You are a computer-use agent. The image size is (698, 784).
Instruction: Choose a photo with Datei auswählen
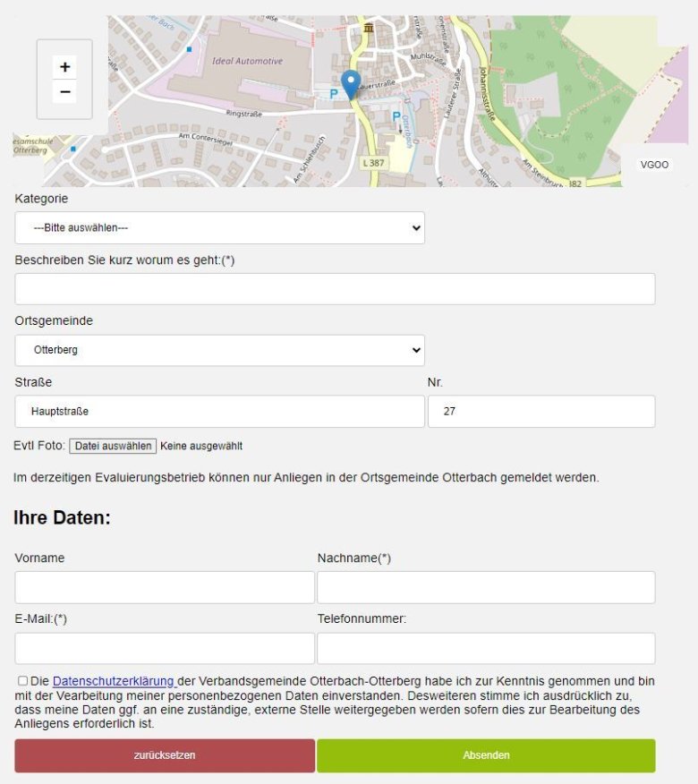pyautogui.click(x=113, y=446)
